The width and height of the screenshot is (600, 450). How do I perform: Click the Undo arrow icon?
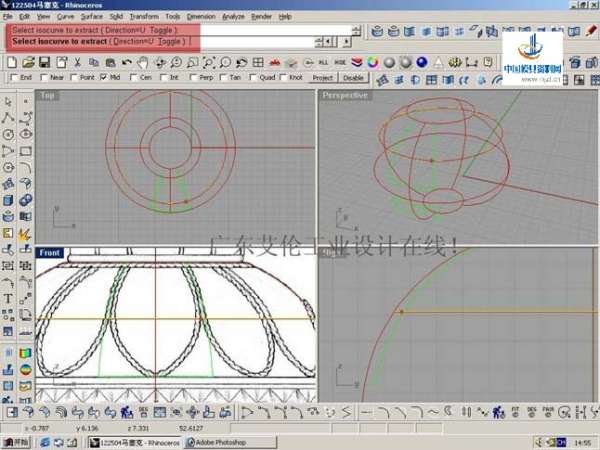[127, 62]
